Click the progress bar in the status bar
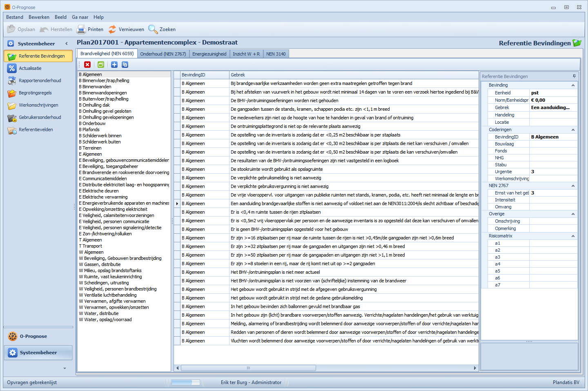Image resolution: width=588 pixels, height=391 pixels. tap(186, 382)
